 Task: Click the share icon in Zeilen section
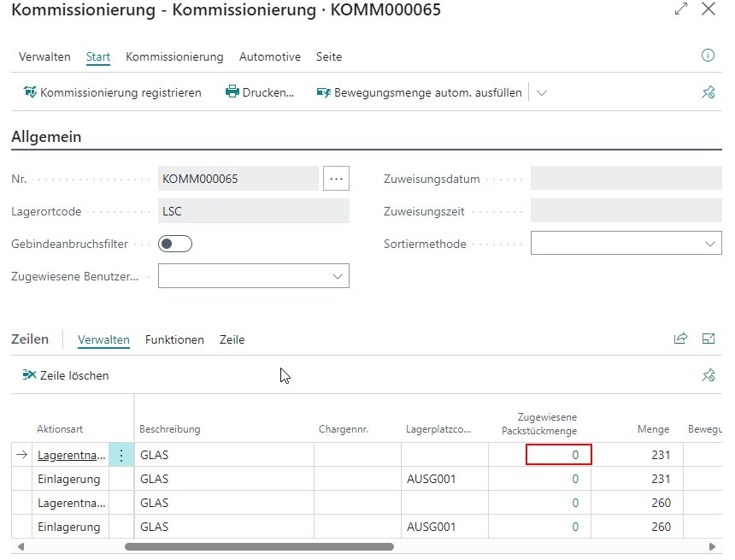[680, 339]
